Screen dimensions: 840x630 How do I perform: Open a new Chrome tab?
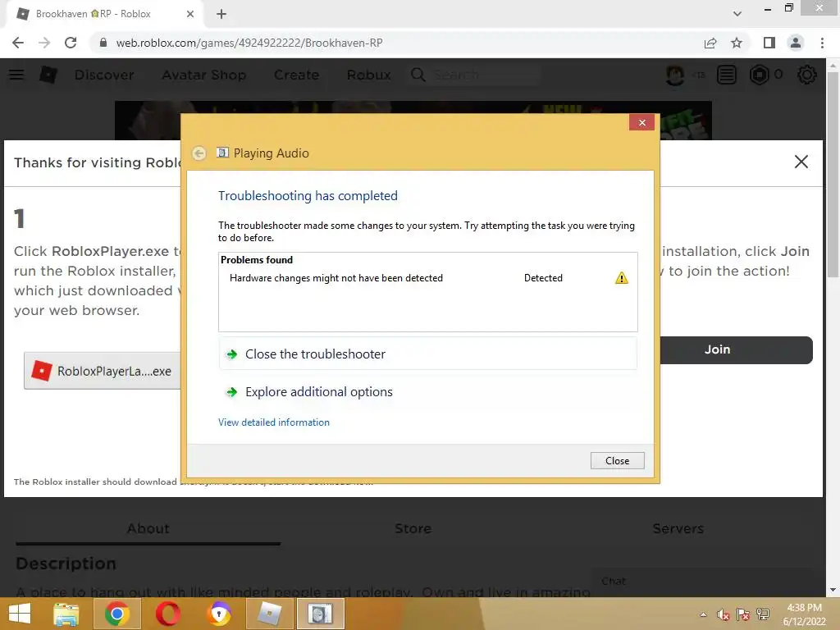(221, 14)
